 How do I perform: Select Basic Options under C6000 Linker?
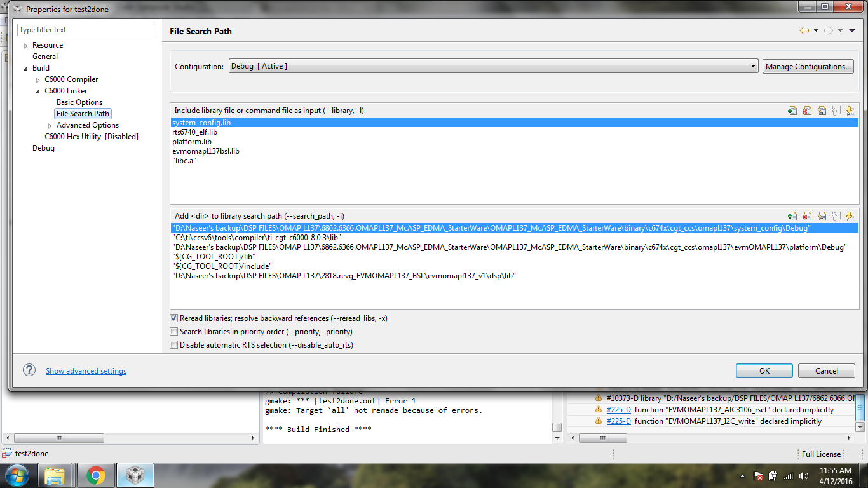click(79, 102)
